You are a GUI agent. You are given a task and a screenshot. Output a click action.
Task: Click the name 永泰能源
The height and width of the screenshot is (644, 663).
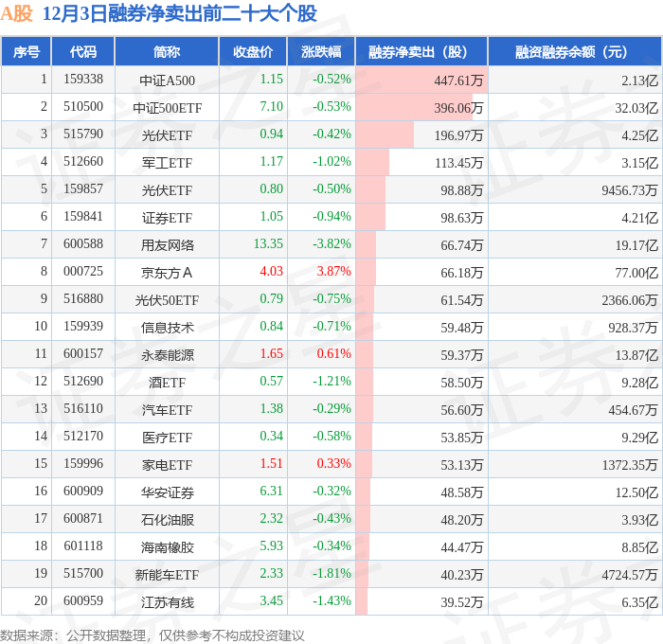pos(167,355)
